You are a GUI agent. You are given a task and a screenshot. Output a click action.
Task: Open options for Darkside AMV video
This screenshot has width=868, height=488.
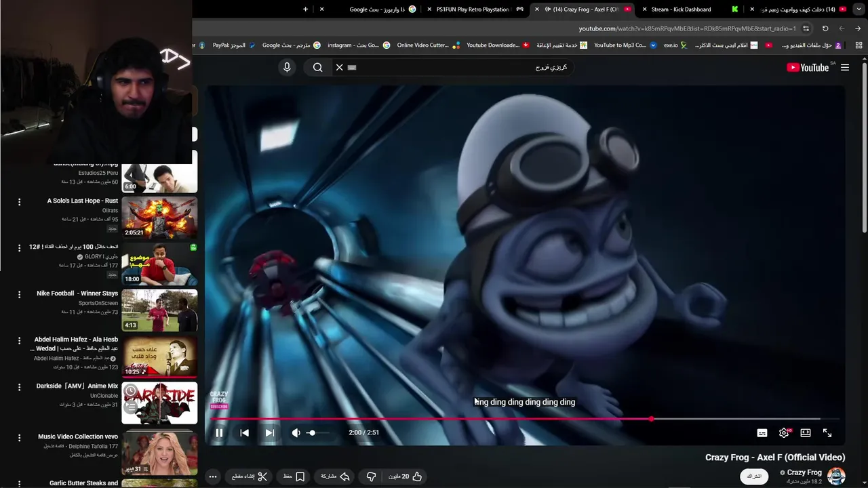click(x=19, y=387)
